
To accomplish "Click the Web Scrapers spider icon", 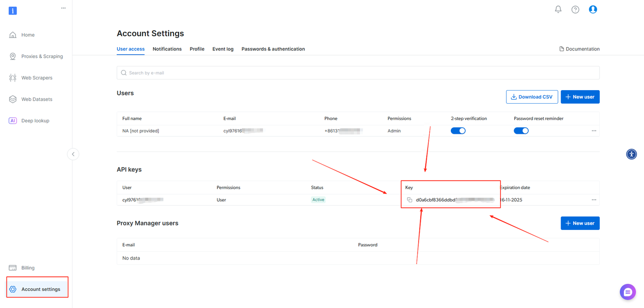I will pos(13,78).
